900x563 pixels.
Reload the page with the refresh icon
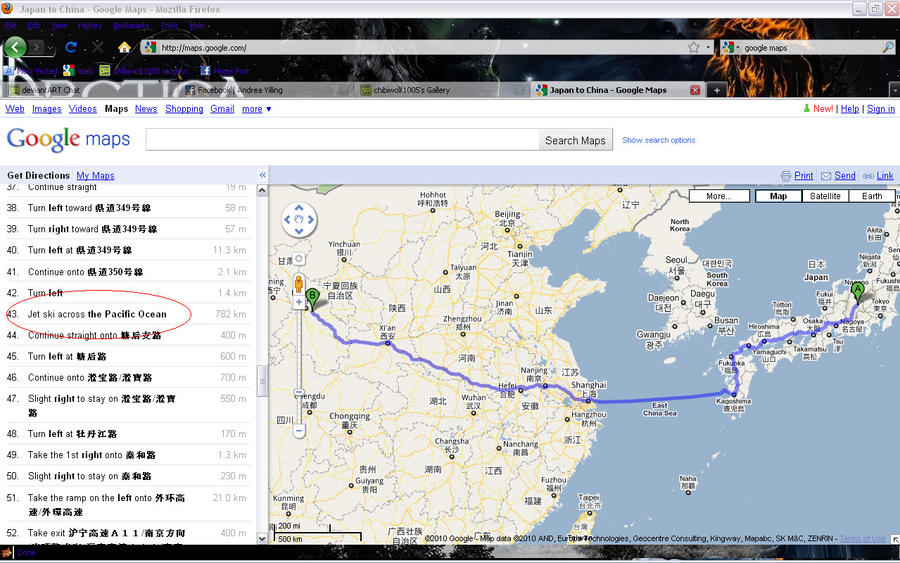(x=71, y=47)
